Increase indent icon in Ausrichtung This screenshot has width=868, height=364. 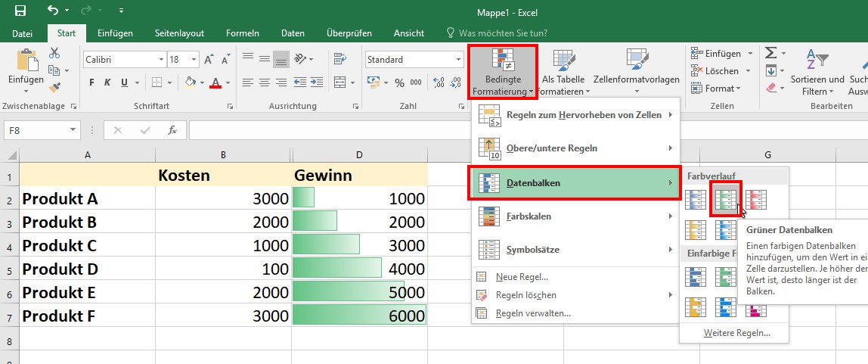(x=317, y=82)
